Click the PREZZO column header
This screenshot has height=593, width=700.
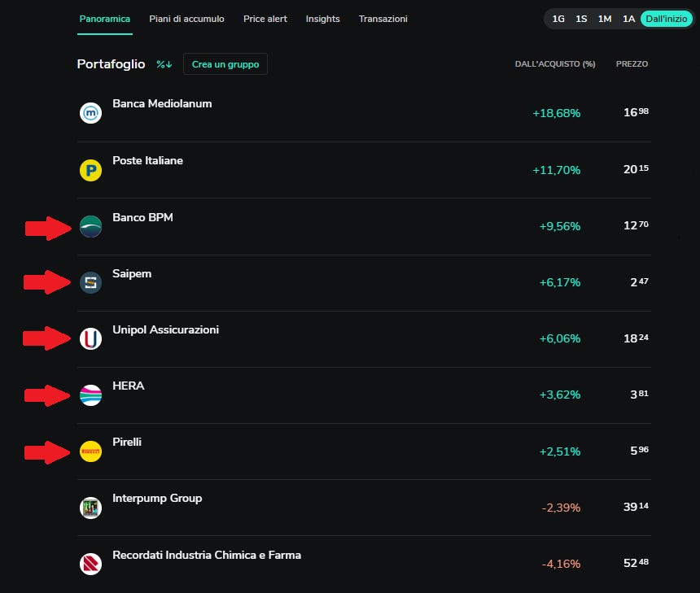[632, 64]
